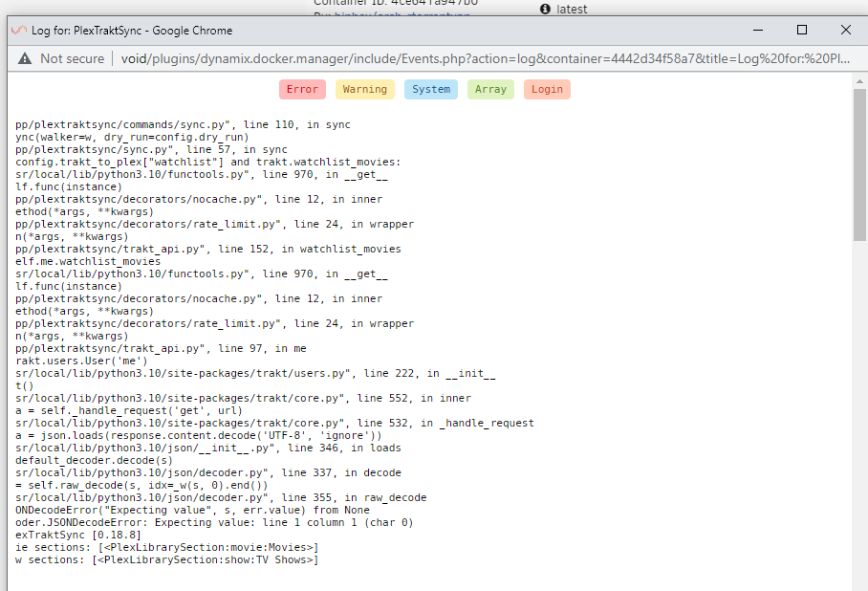Click the default_decoder.decode(s) log line
Screen dimensions: 868x591
(x=94, y=460)
